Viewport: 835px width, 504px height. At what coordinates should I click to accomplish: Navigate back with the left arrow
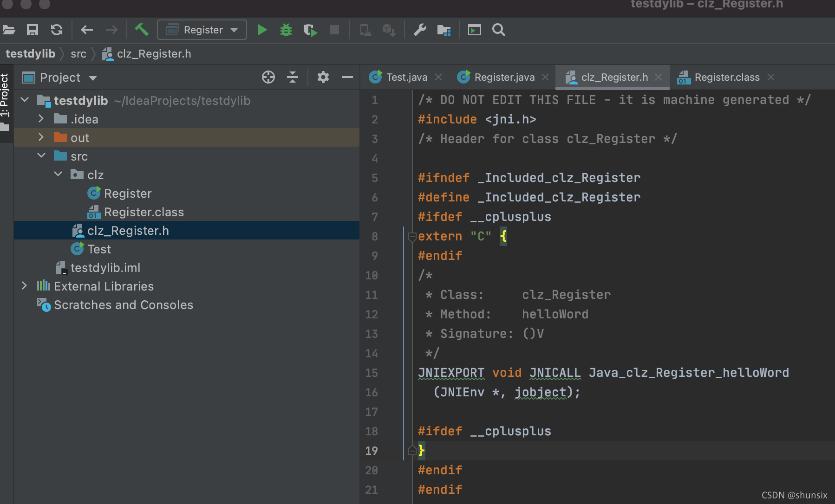point(87,30)
